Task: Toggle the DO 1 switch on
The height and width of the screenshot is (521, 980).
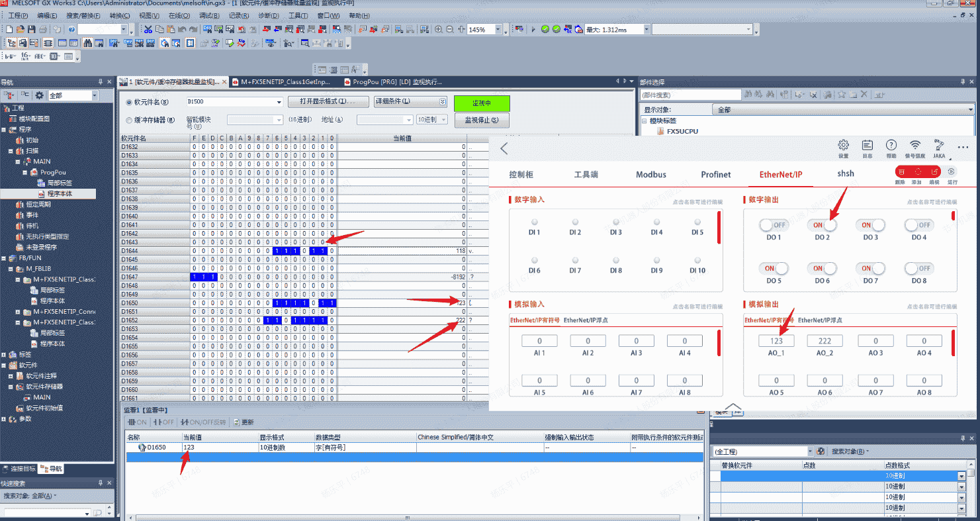Action: [774, 225]
